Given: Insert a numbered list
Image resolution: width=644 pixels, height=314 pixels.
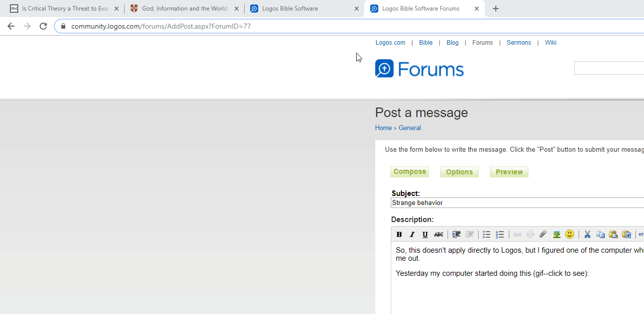Looking at the screenshot, I should pyautogui.click(x=500, y=235).
